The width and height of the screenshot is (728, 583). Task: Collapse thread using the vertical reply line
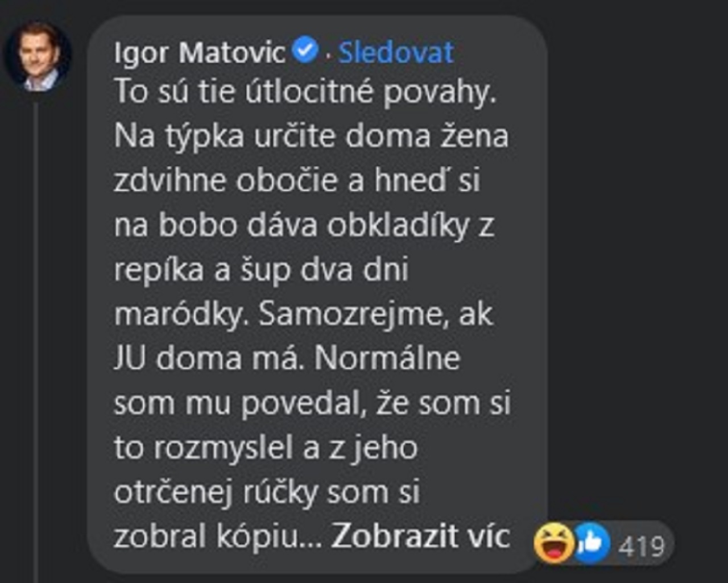[36, 341]
